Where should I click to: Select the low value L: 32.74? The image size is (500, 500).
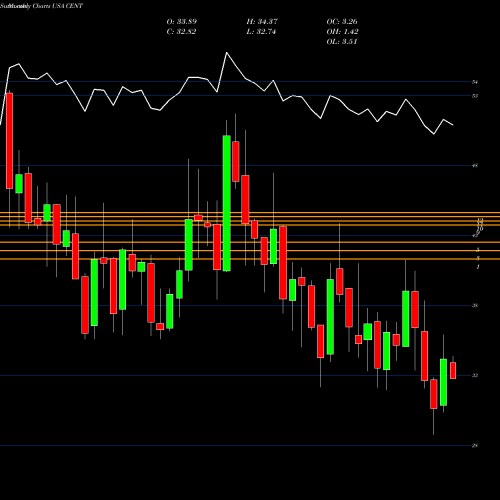coord(261,32)
